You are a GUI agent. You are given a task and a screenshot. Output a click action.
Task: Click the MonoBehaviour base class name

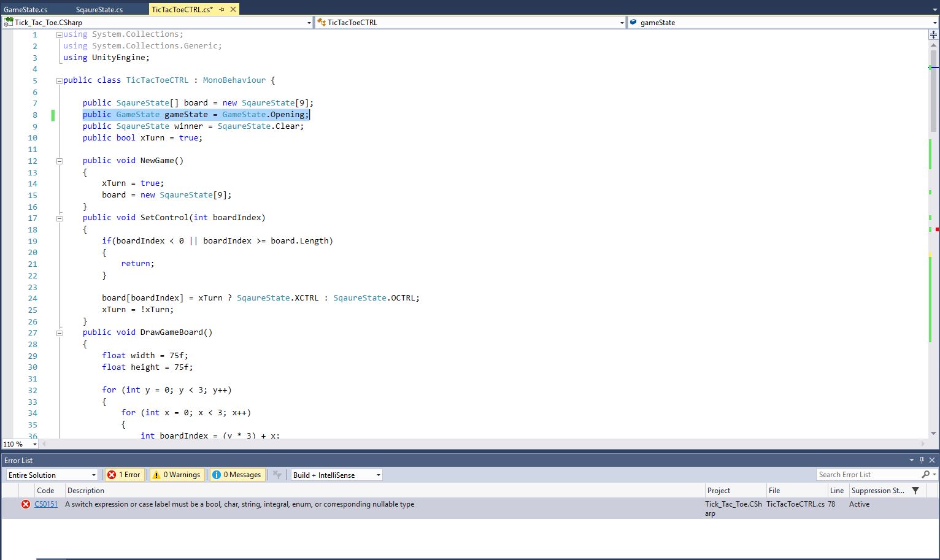pos(234,80)
